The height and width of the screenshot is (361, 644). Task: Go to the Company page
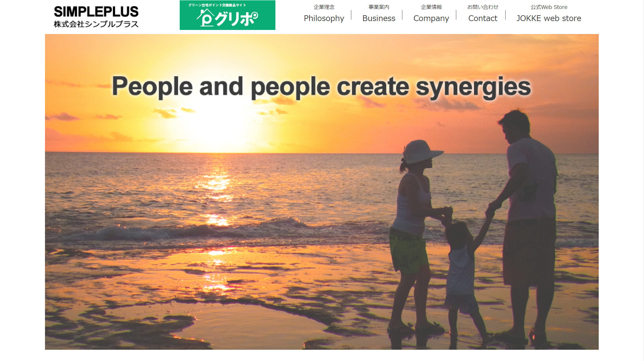431,18
